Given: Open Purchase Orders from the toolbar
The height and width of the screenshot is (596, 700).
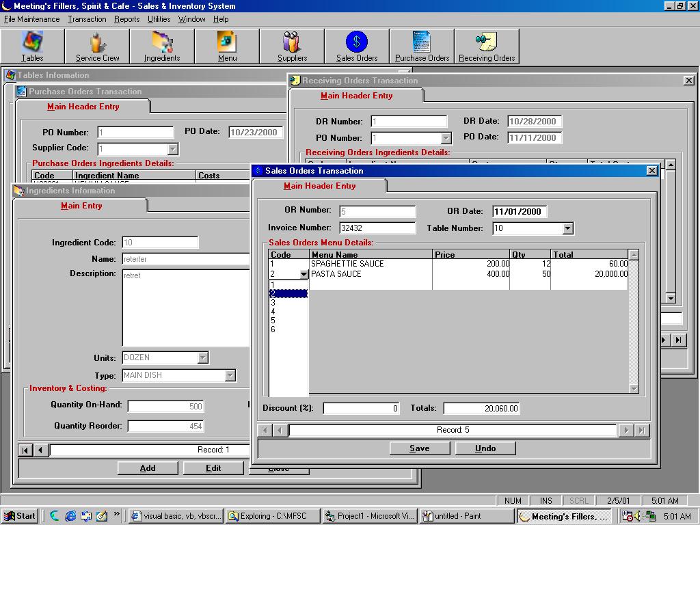Looking at the screenshot, I should point(422,46).
